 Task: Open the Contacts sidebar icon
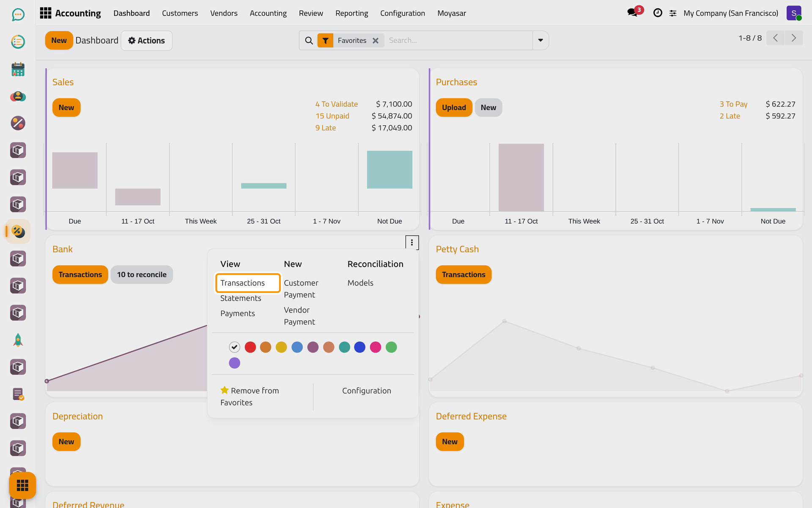(x=18, y=96)
